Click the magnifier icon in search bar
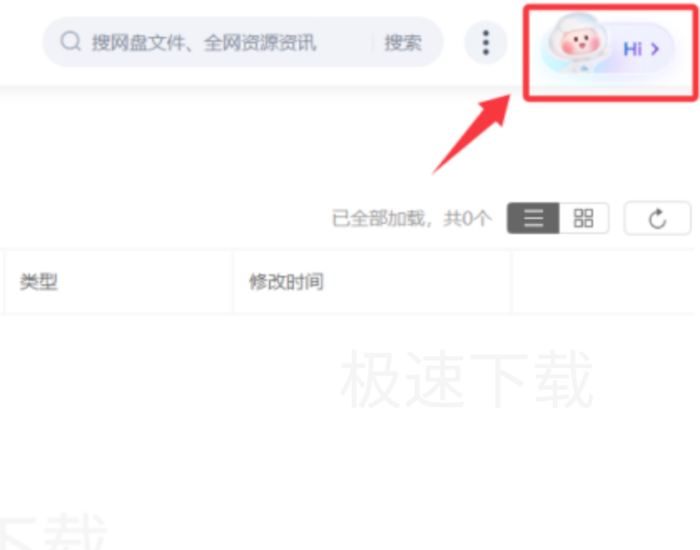The height and width of the screenshot is (550, 700). [x=71, y=42]
